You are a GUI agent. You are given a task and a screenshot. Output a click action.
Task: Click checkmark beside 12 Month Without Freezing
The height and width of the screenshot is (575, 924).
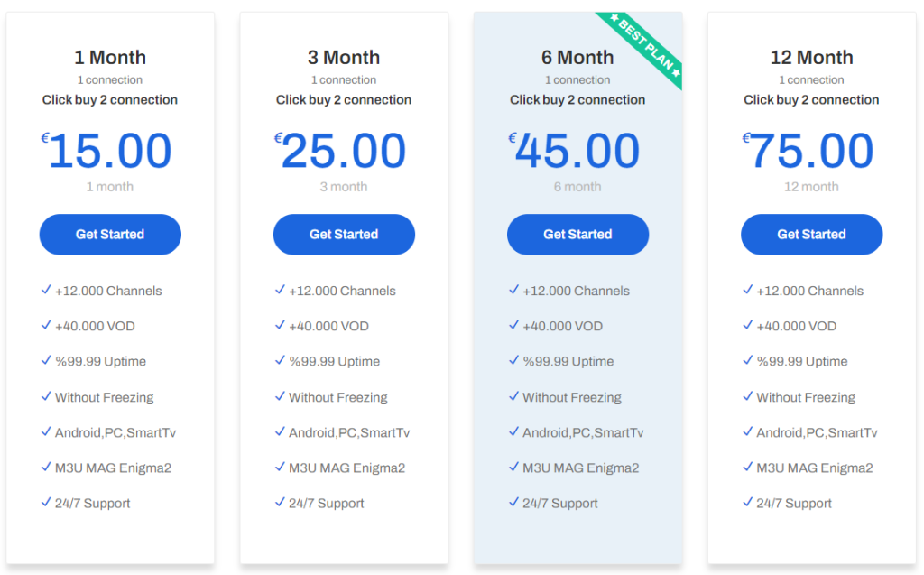click(747, 396)
